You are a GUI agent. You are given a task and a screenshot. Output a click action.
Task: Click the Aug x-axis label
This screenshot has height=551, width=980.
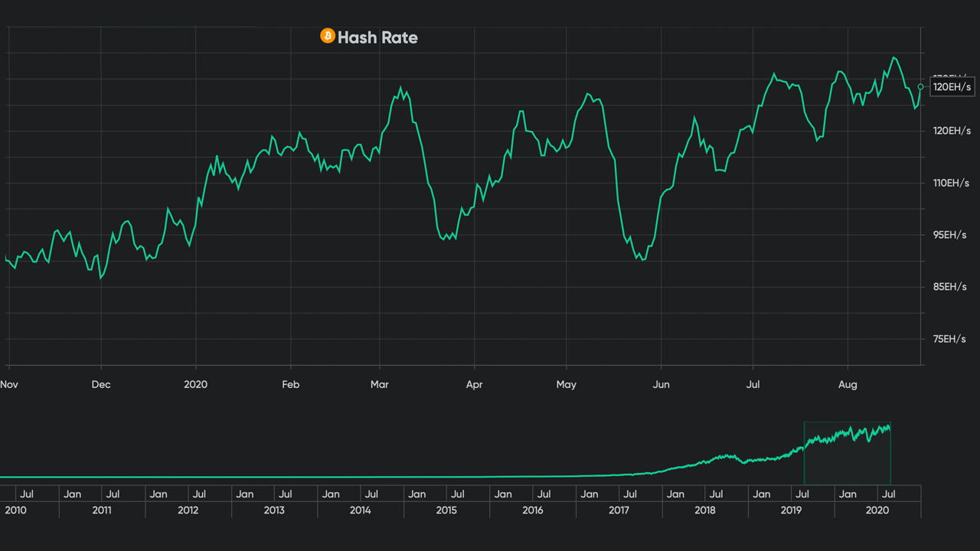848,384
